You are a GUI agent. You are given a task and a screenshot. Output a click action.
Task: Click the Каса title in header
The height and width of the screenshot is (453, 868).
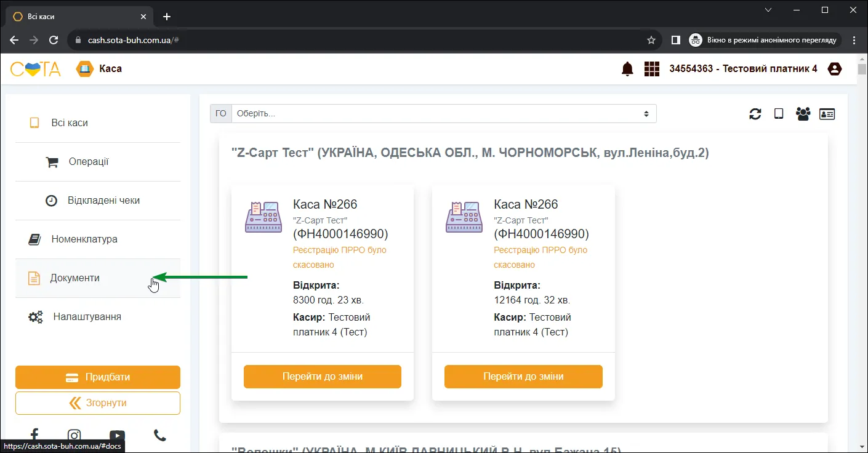110,69
